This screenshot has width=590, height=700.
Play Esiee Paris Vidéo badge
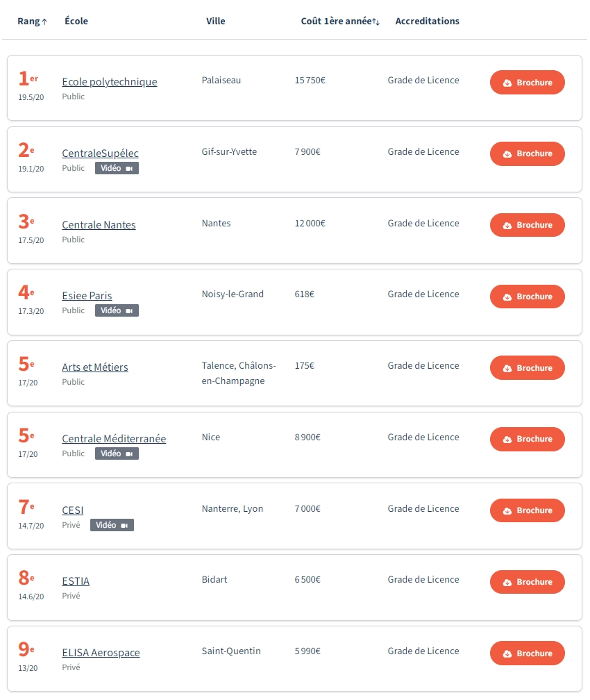click(x=117, y=310)
